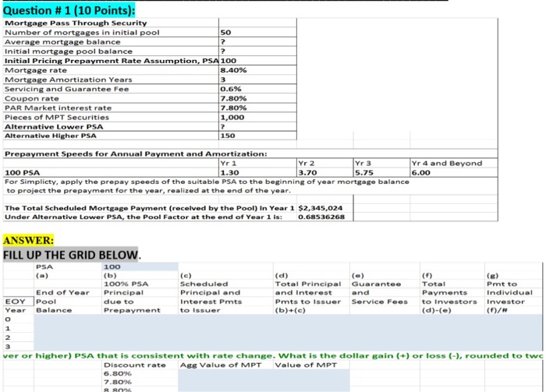Click the 'Agg Value of MPT' header
This screenshot has height=392, width=546.
click(x=221, y=365)
